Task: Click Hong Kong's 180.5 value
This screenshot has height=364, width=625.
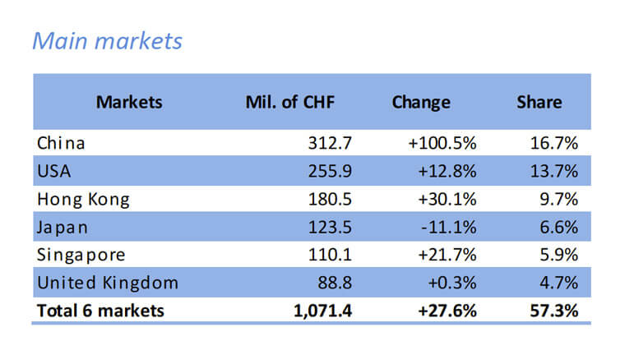Action: [x=330, y=199]
